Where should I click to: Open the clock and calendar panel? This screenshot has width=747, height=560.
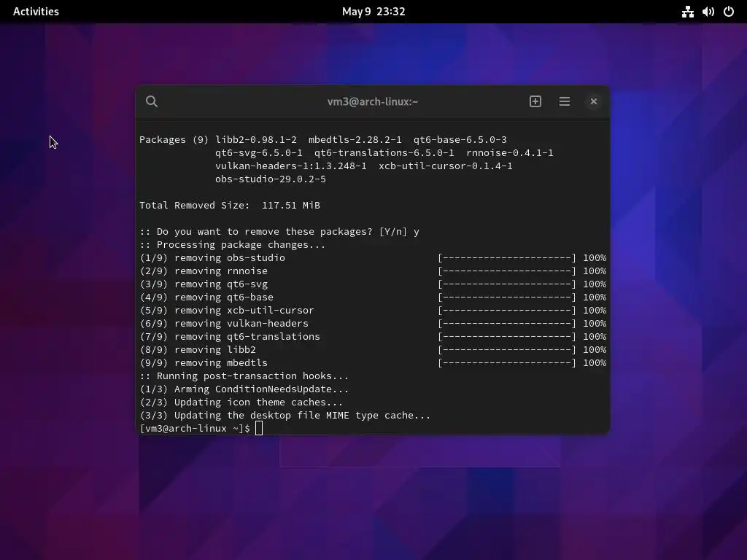[x=373, y=12]
